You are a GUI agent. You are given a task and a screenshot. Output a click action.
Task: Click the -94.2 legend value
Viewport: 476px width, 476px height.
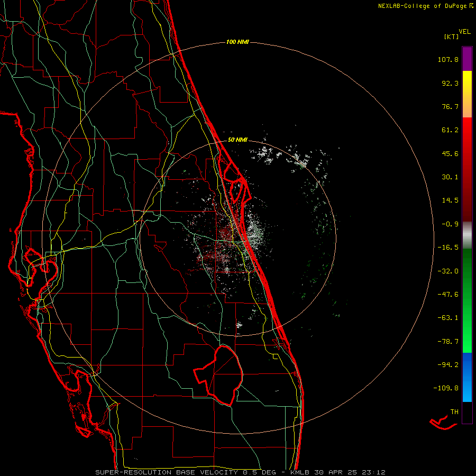tap(448, 364)
